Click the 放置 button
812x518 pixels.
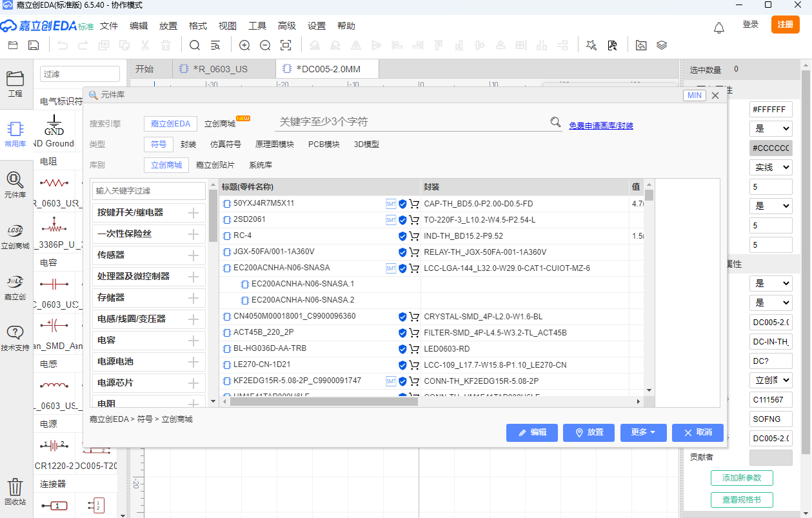[588, 432]
